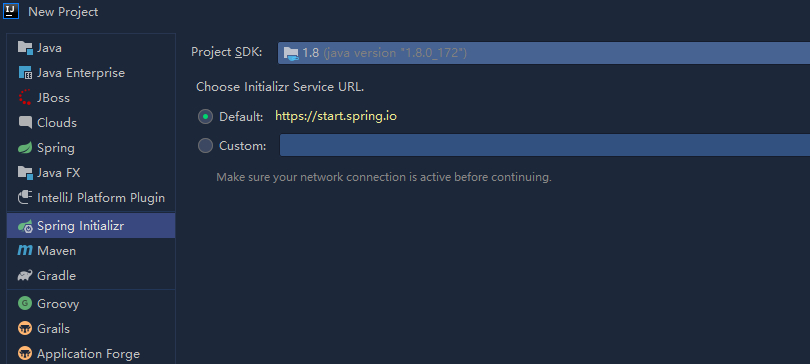Select the Clouds speech-bubble icon
The image size is (810, 364).
[x=25, y=123]
